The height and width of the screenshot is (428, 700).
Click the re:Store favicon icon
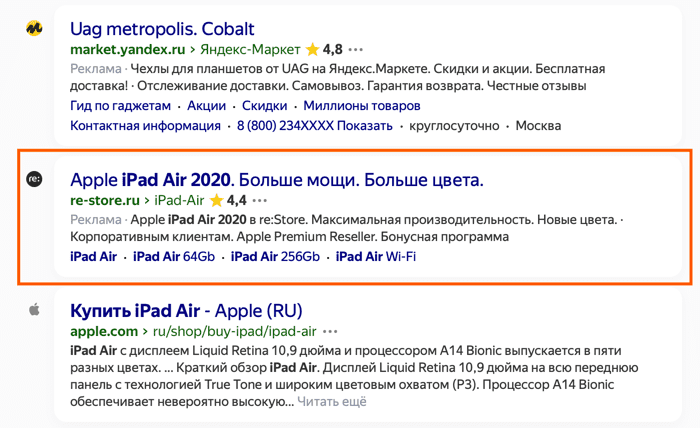click(33, 180)
